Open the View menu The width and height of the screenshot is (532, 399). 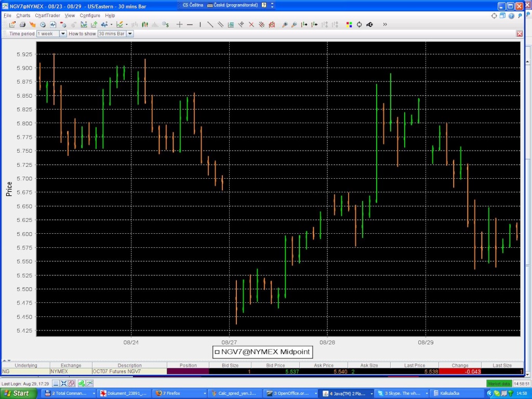(x=70, y=16)
